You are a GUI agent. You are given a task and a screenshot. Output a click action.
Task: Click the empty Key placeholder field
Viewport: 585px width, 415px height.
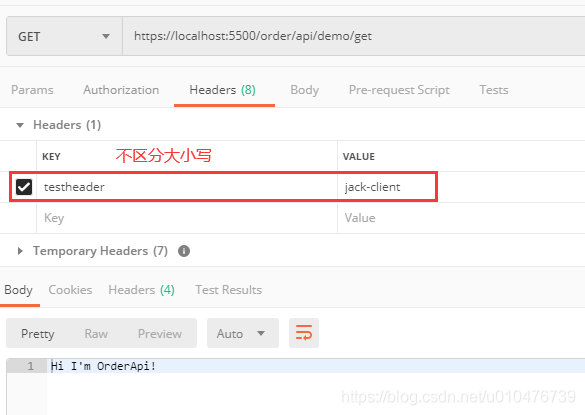187,218
